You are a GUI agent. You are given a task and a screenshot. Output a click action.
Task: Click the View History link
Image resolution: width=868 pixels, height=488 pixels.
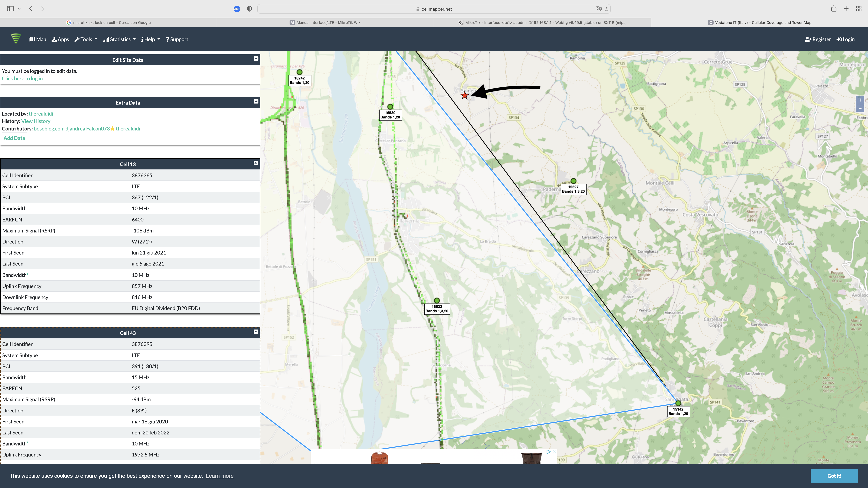36,121
